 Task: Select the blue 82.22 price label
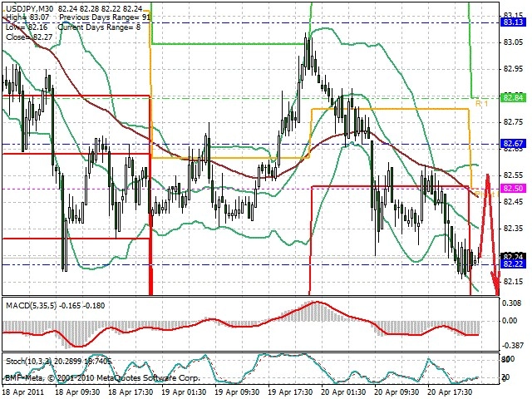click(x=513, y=264)
